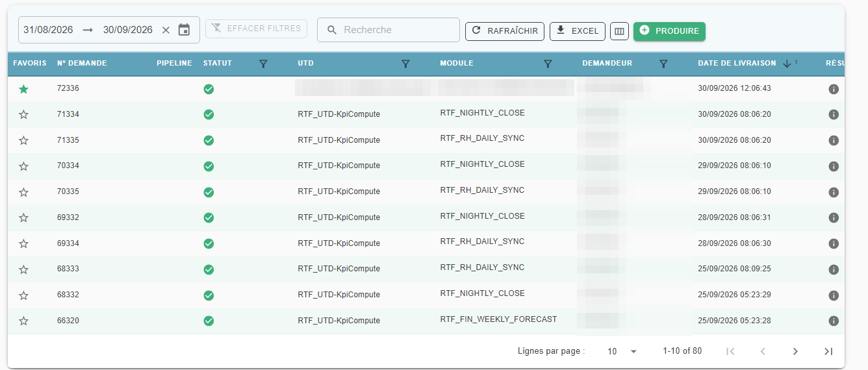Open info icon for request 72336
Viewport: 868px width, 370px height.
pos(834,89)
